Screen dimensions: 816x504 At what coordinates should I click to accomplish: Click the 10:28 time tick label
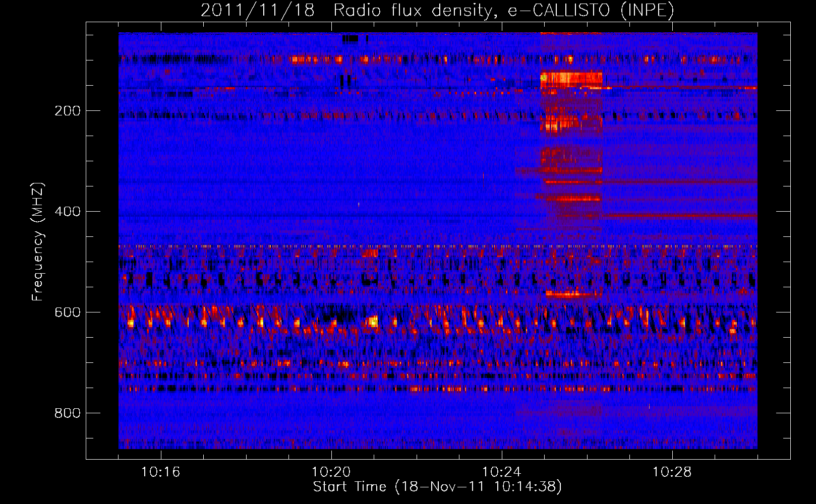click(x=672, y=472)
